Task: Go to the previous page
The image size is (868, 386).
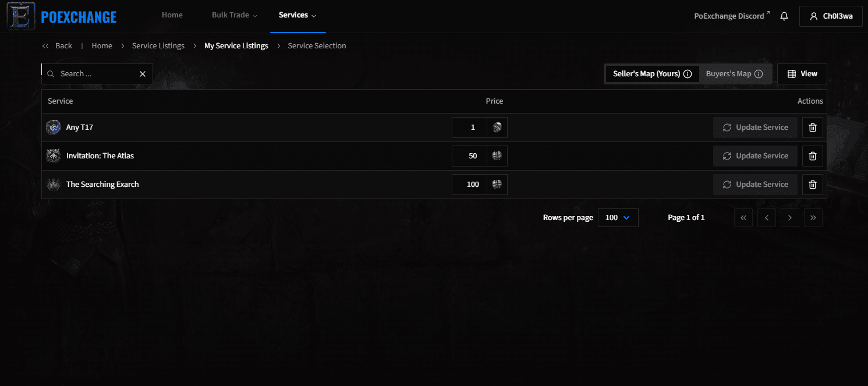Action: (x=767, y=218)
